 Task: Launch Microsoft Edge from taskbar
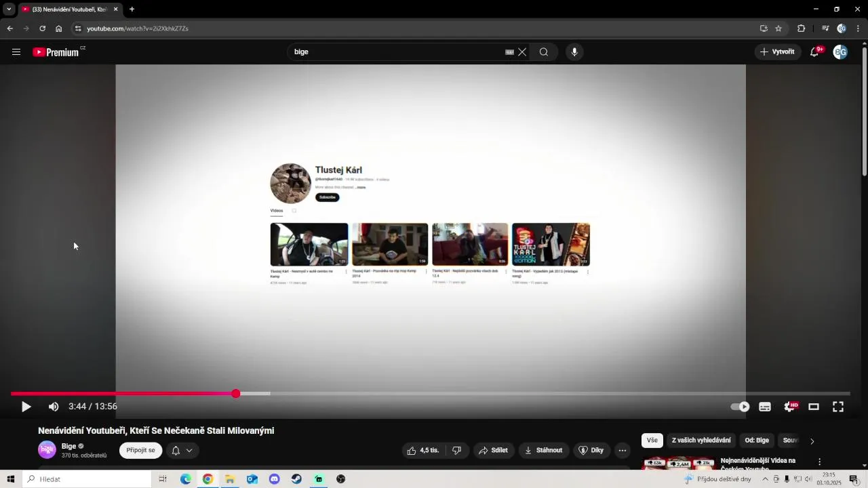(x=186, y=479)
